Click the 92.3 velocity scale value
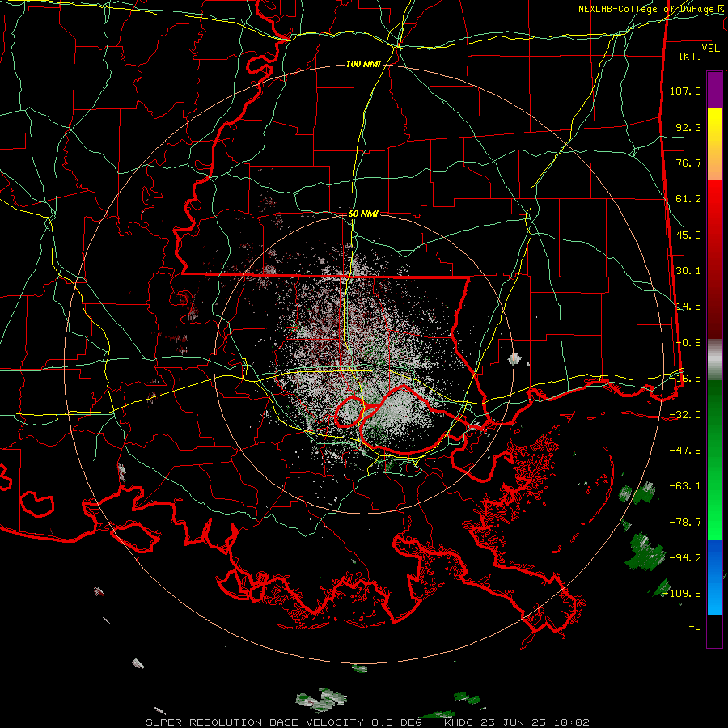728x728 pixels. tap(688, 127)
